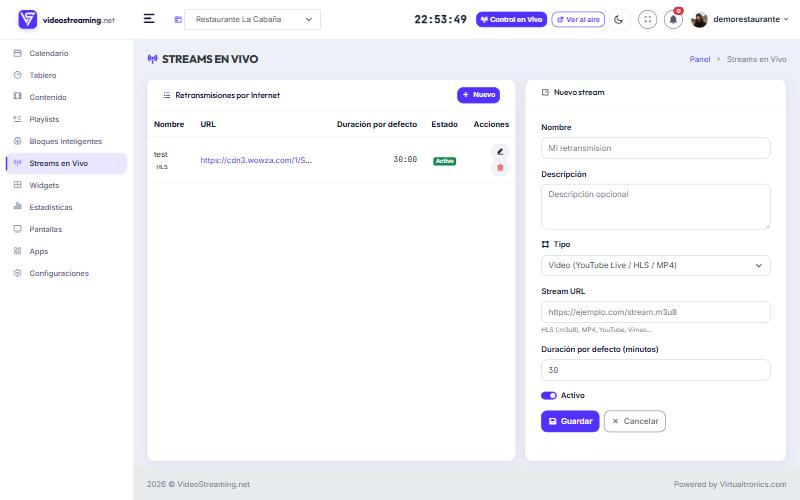Click Contenido sidebar icon
Image resolution: width=800 pixels, height=500 pixels.
pos(17,97)
